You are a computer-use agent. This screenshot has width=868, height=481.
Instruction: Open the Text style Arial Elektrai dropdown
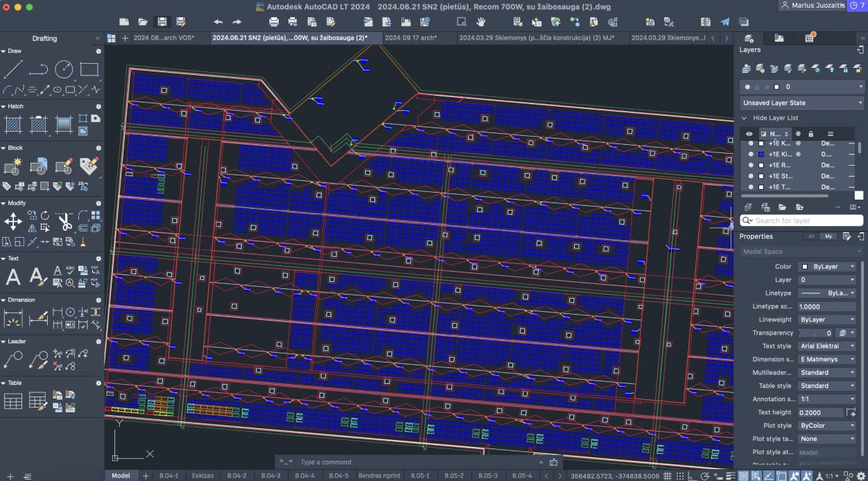(x=826, y=346)
